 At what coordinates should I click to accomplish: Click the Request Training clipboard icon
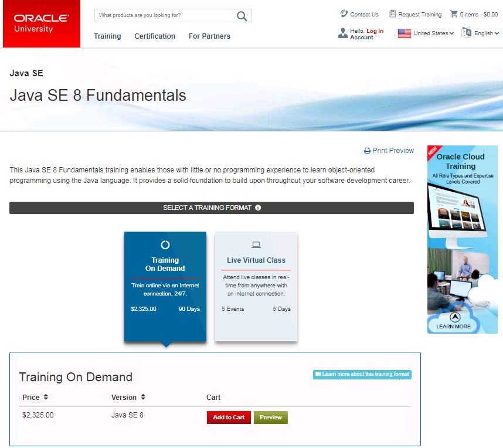click(x=392, y=14)
